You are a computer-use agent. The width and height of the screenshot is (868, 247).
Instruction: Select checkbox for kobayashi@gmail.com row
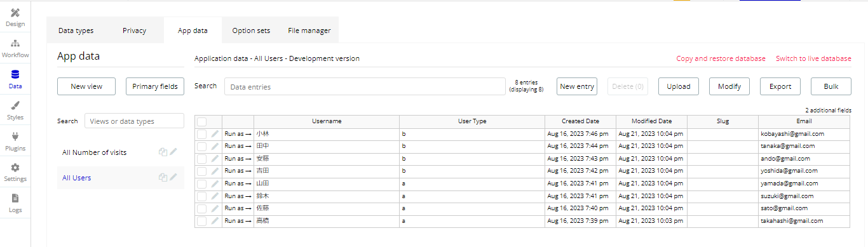[201, 134]
